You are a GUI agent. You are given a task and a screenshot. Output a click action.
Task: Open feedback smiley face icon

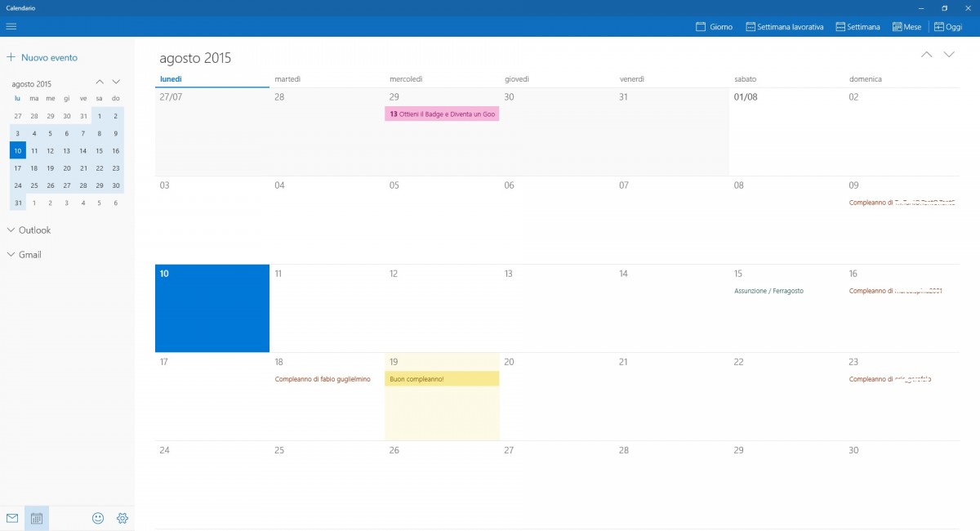[98, 518]
